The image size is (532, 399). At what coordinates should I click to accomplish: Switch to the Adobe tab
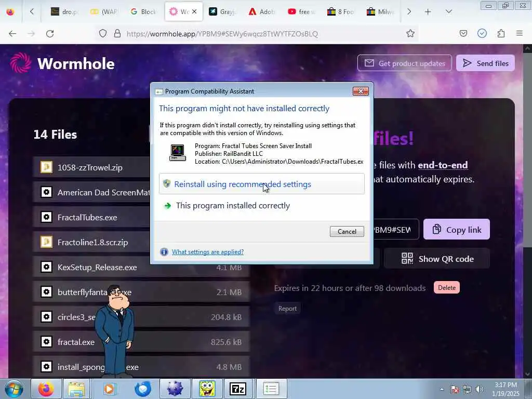262,12
